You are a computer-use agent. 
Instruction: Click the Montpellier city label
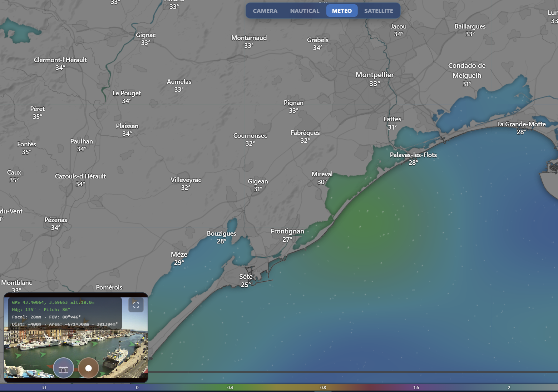point(375,75)
